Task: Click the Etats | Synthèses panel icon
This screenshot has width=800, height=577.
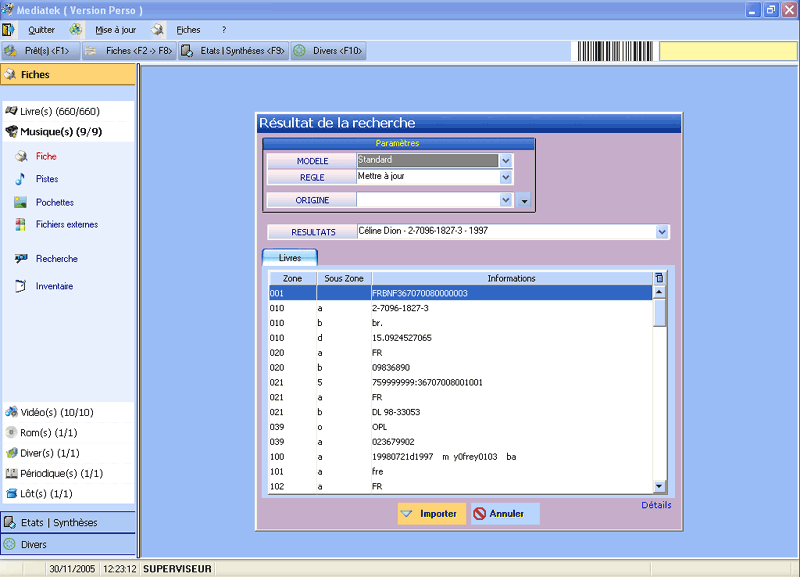Action: (10, 522)
